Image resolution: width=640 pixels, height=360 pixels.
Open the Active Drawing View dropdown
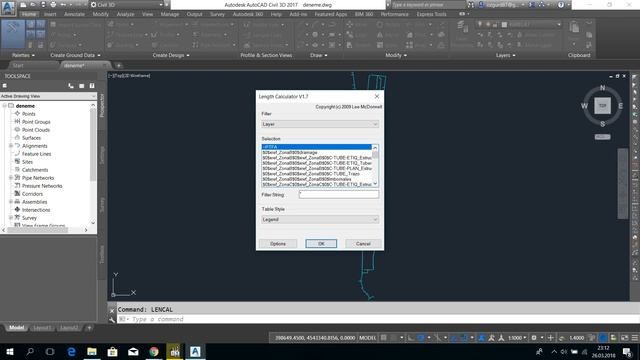(x=48, y=96)
